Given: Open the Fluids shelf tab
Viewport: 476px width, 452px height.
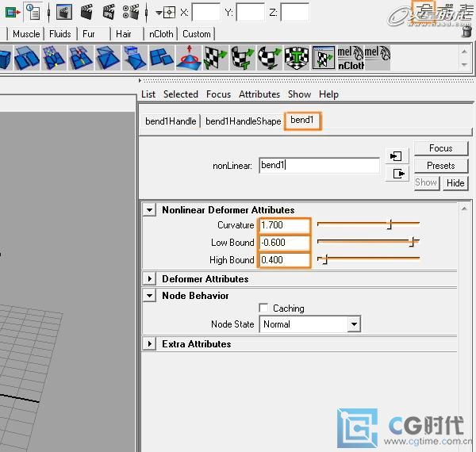Looking at the screenshot, I should coord(60,34).
